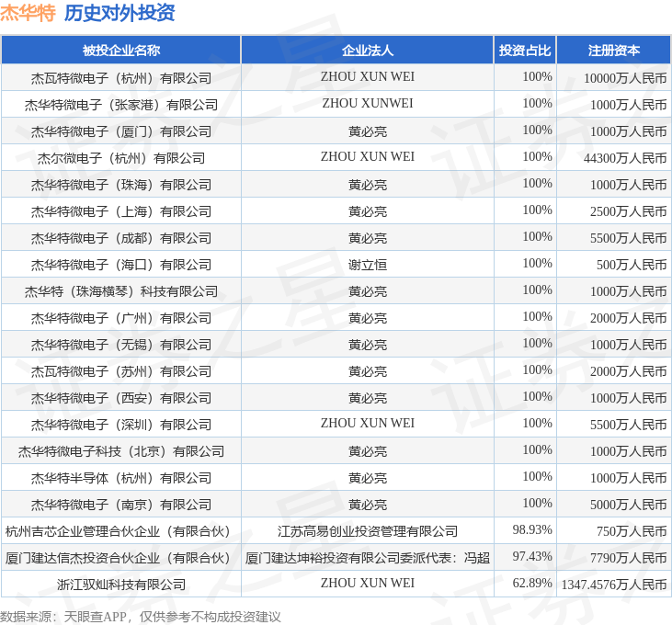Image resolution: width=672 pixels, height=625 pixels.
Task: Click 2000万人民币 in 苏州 row
Action: [x=628, y=371]
